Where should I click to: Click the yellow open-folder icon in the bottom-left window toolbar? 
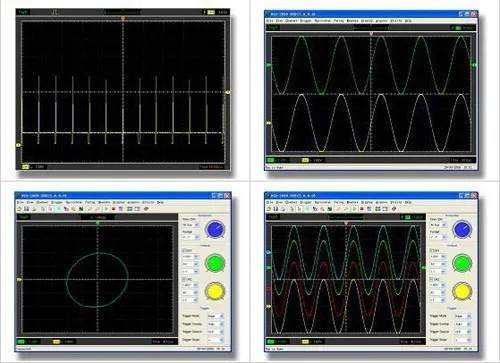[19, 209]
